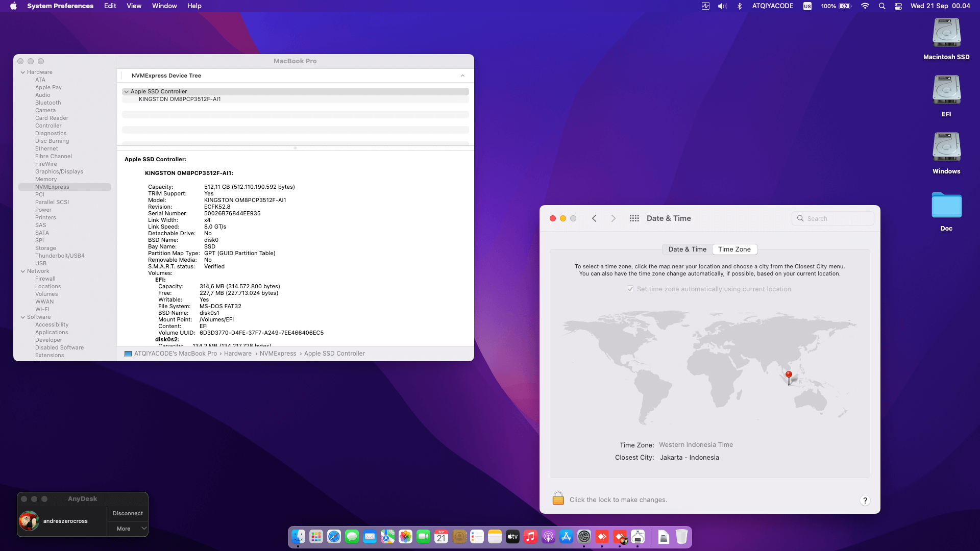This screenshot has height=551, width=980.
Task: Open the Closest City Jakarta combo box
Action: [689, 458]
